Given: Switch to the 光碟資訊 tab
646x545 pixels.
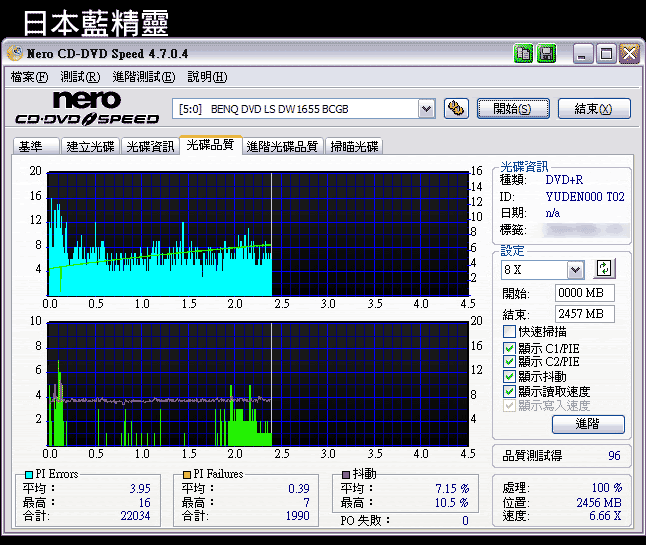Looking at the screenshot, I should tap(150, 146).
